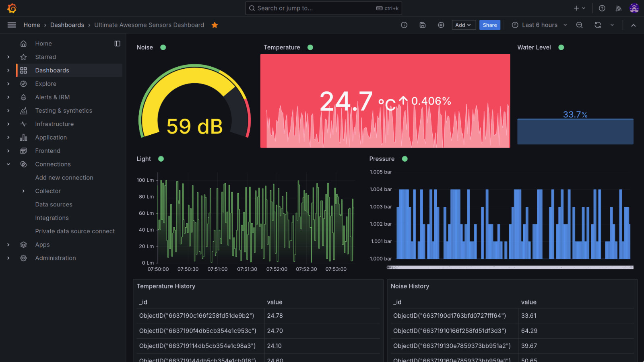Toggle the main hamburger menu
The width and height of the screenshot is (644, 362).
click(x=12, y=25)
